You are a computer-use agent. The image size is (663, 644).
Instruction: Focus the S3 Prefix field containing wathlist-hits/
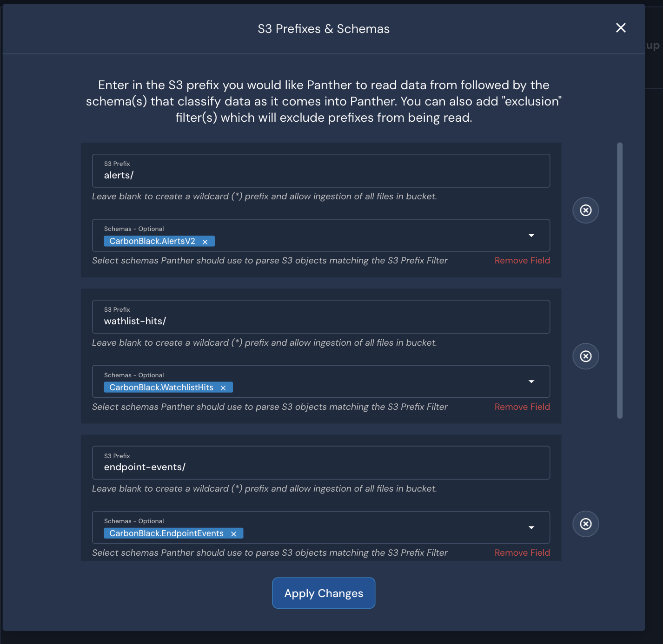coord(321,321)
